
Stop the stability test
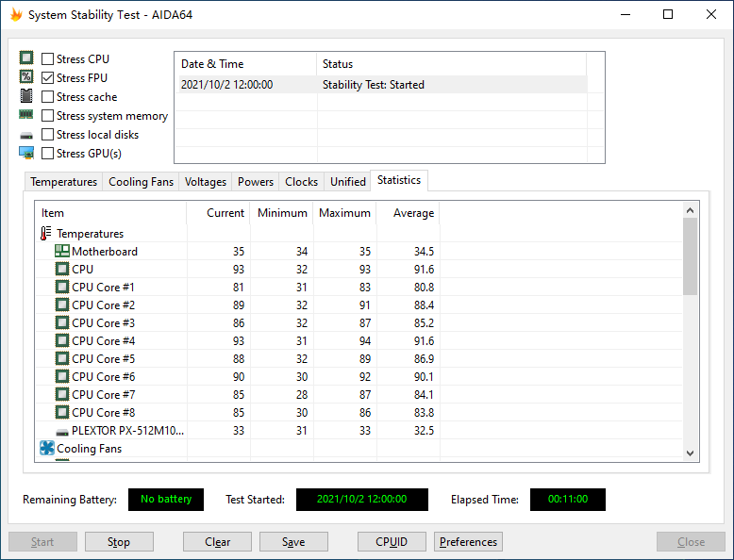[x=119, y=542]
